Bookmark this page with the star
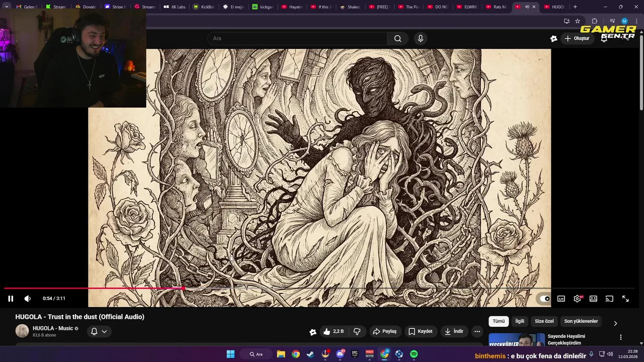 (x=578, y=21)
